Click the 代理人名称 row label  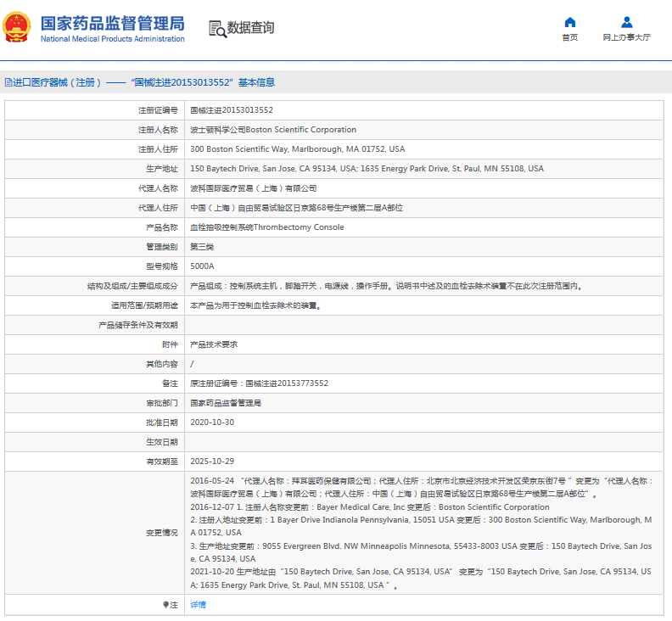[x=158, y=188]
